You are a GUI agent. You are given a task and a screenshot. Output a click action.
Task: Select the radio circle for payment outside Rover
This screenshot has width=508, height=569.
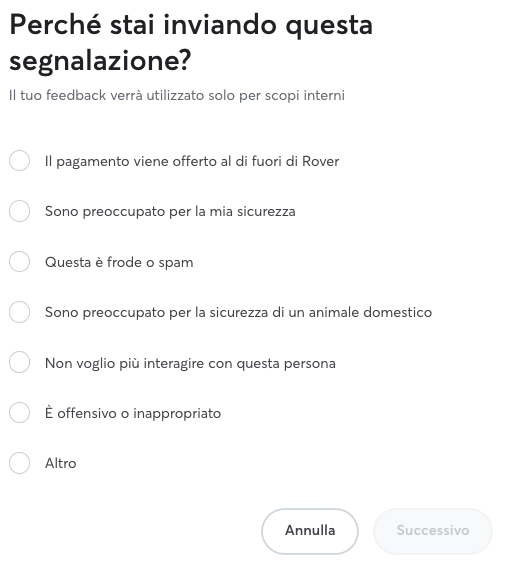pyautogui.click(x=20, y=160)
